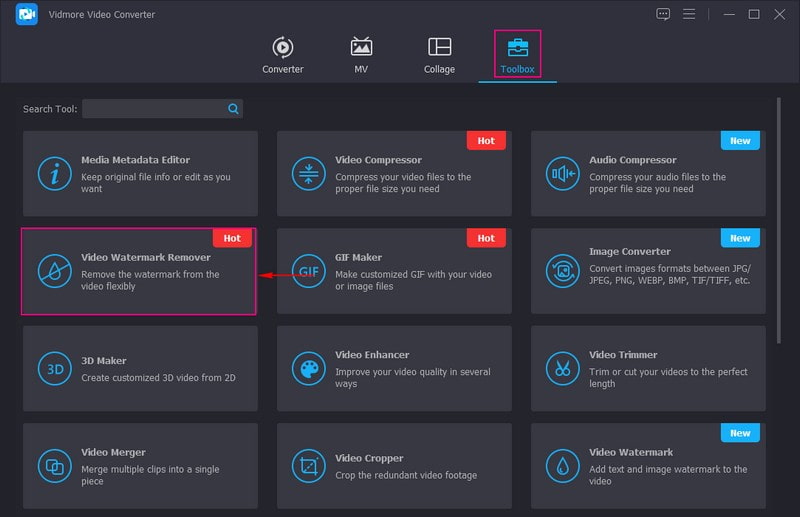Open the GIF Maker icon

[308, 271]
